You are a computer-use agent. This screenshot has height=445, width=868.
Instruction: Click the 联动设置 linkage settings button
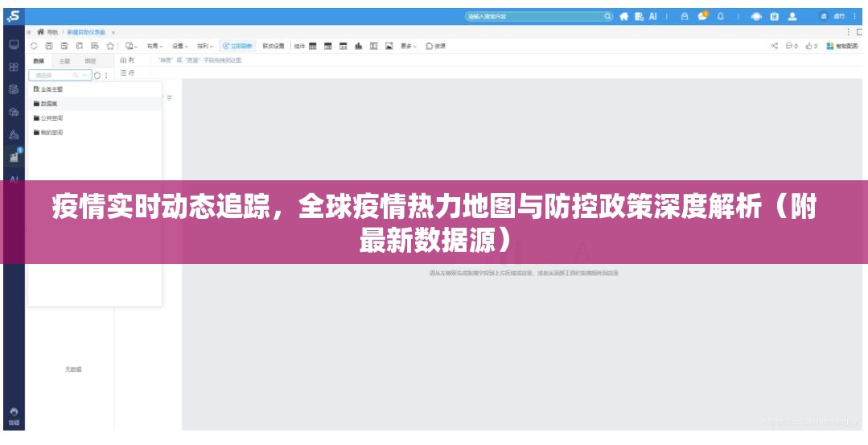pyautogui.click(x=274, y=46)
